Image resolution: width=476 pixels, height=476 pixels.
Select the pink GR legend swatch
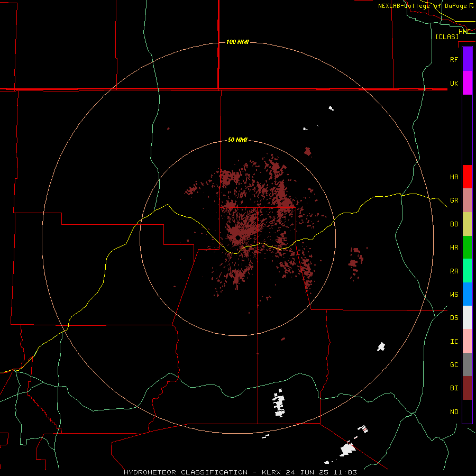(x=467, y=200)
